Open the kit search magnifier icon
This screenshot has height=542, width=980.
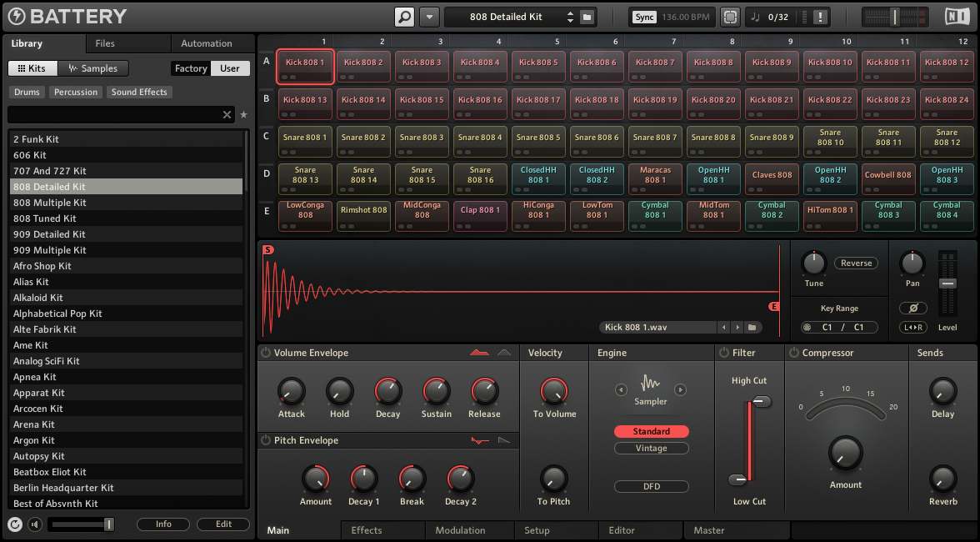(404, 17)
